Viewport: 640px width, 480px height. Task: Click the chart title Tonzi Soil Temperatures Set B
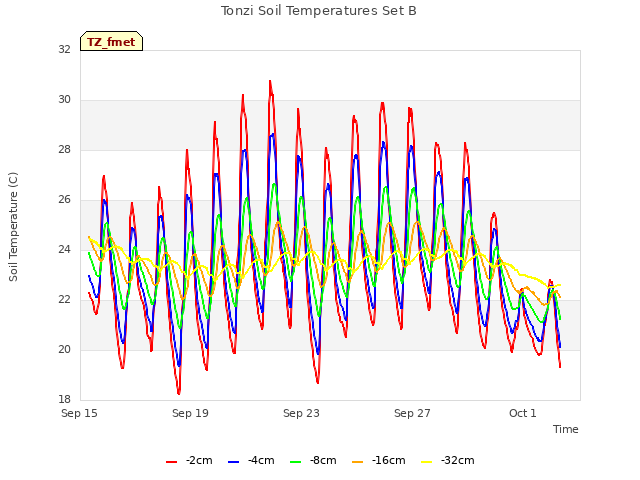(319, 11)
